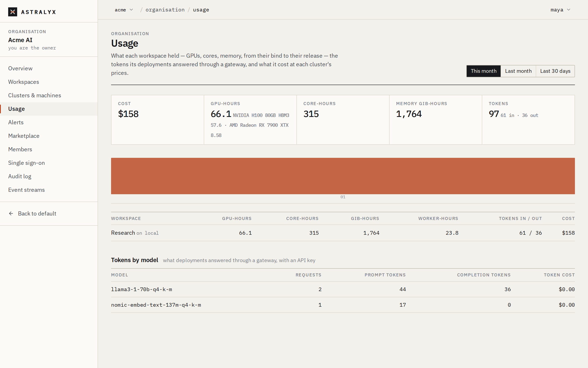The height and width of the screenshot is (368, 588).
Task: Click the WORKER-HOURS column header
Action: (x=438, y=219)
